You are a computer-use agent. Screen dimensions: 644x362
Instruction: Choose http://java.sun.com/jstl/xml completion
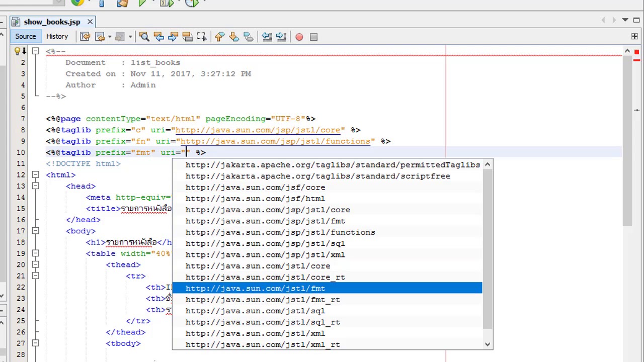tap(327, 333)
